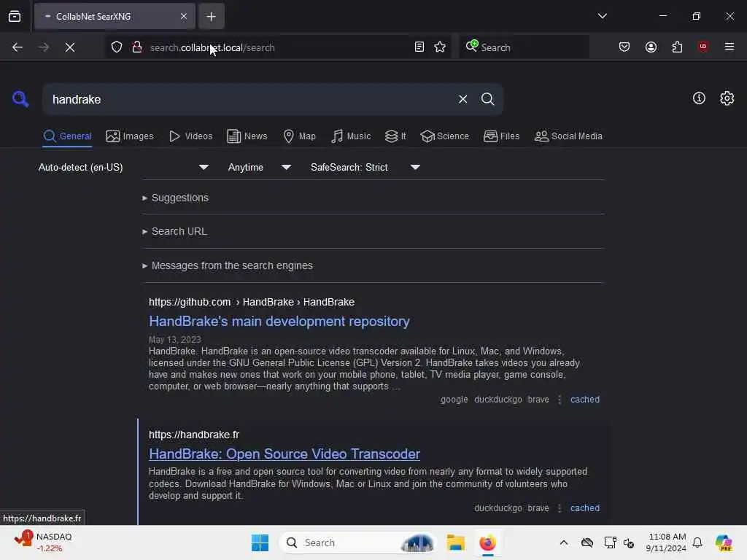Switch to Social Media category
Screen dimensions: 747x560
coord(568,136)
